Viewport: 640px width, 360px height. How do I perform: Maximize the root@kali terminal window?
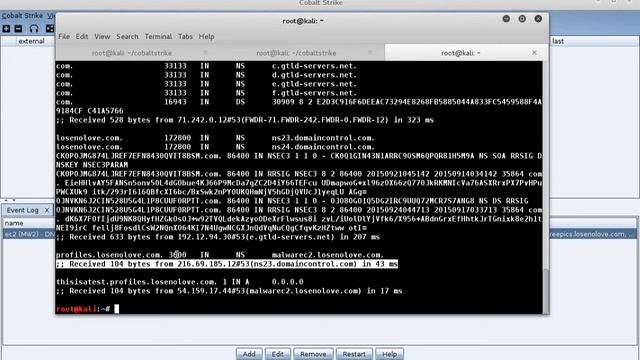pos(522,19)
